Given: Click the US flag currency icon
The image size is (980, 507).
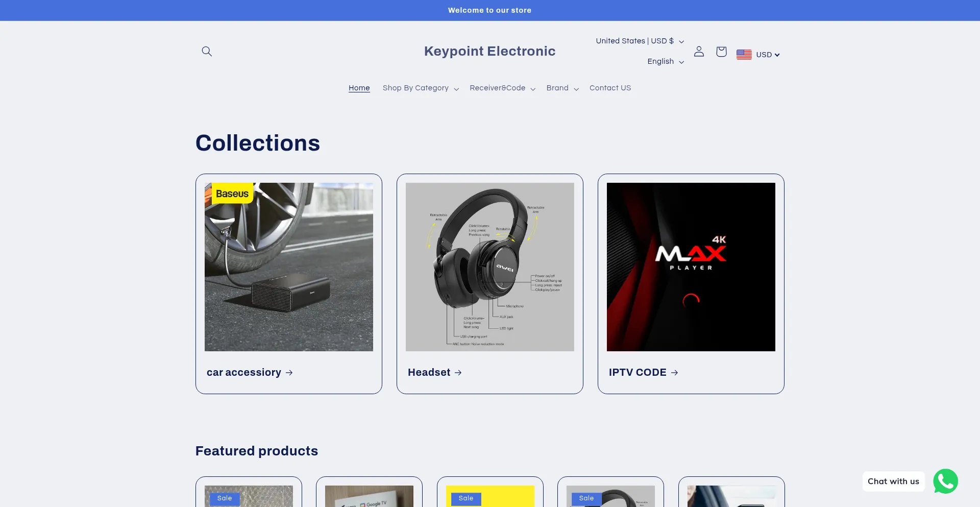Looking at the screenshot, I should click(x=744, y=55).
